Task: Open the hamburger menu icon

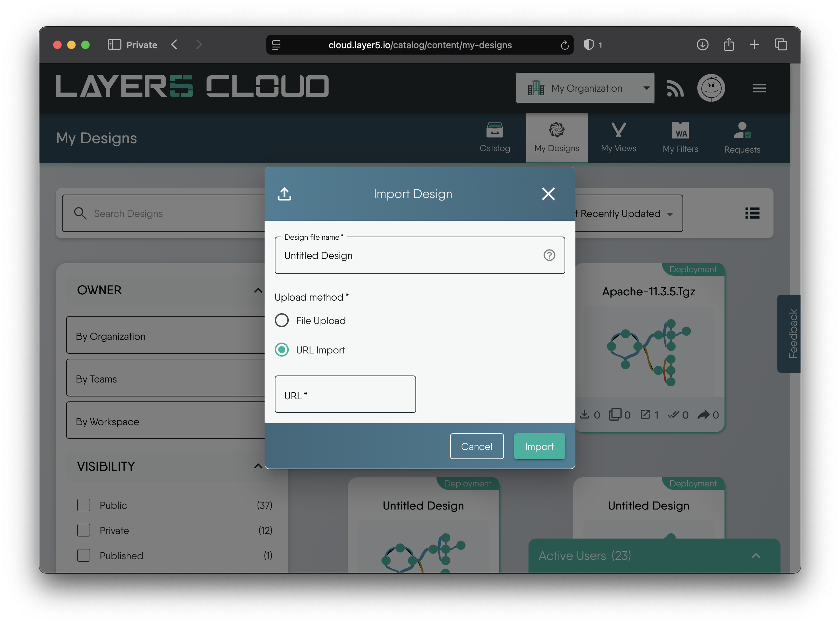Action: point(759,88)
